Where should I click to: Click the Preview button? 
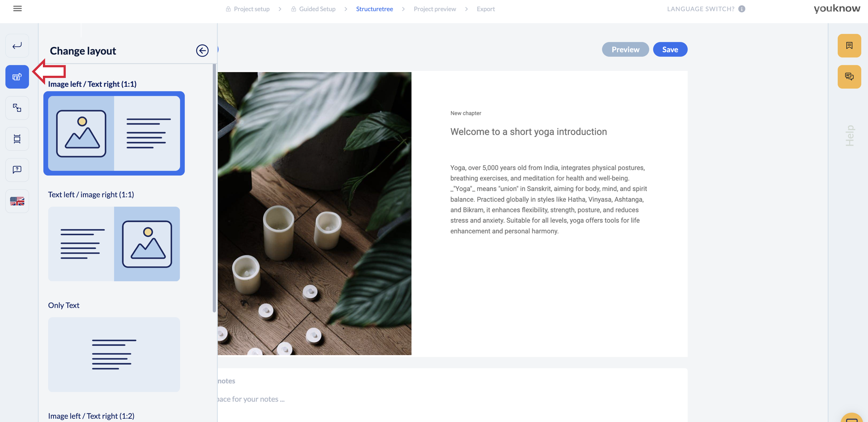(625, 49)
